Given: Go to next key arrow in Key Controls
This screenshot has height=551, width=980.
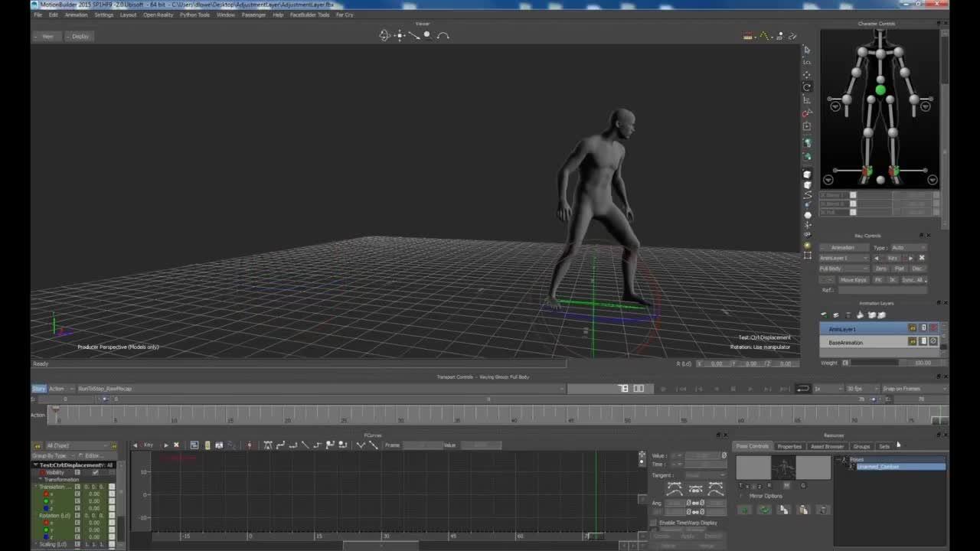Looking at the screenshot, I should (x=910, y=258).
